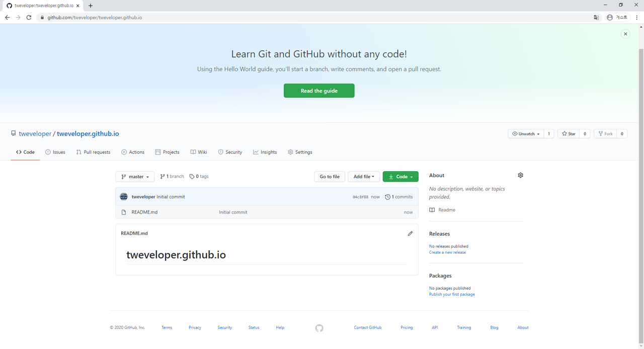644x349 pixels.
Task: Click the GitHub Octocat logo in footer
Action: click(x=319, y=328)
